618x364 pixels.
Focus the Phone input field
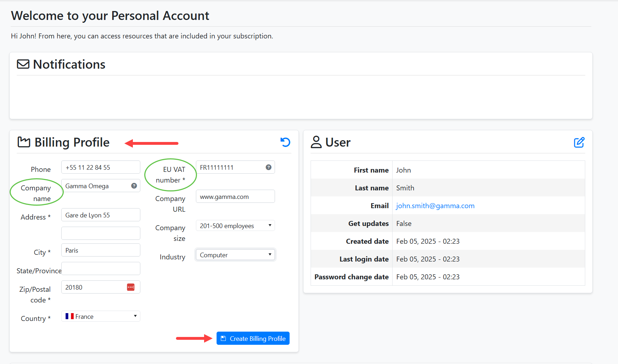101,167
